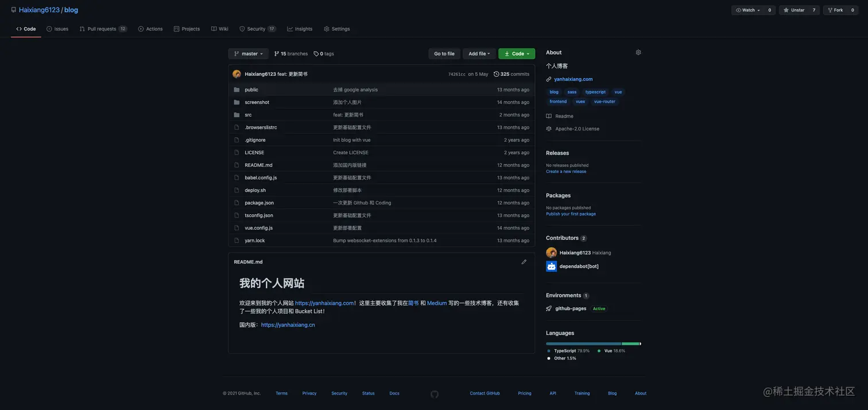Expand the green Code dropdown
The height and width of the screenshot is (410, 868).
point(517,53)
